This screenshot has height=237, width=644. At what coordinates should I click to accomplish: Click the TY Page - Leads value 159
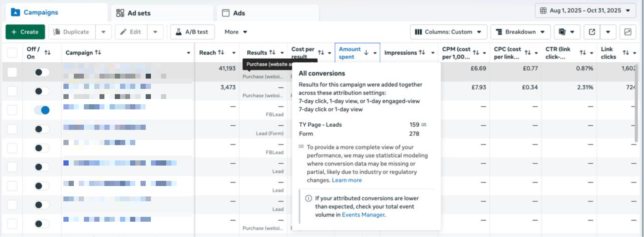(414, 125)
